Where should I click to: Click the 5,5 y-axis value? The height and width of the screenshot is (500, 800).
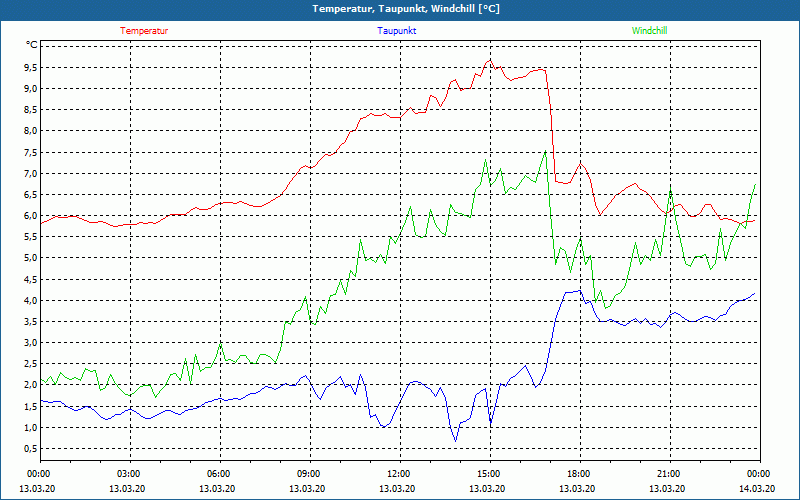coord(31,237)
